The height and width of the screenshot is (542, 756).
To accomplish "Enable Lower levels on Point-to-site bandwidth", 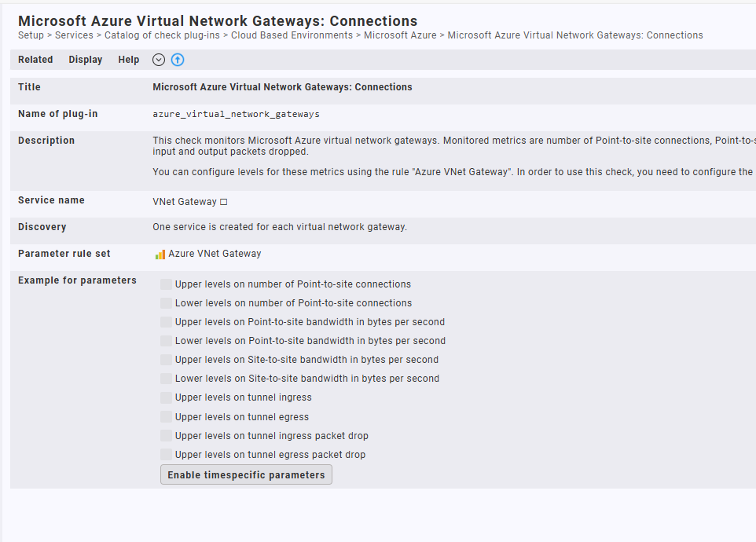I will pyautogui.click(x=166, y=341).
